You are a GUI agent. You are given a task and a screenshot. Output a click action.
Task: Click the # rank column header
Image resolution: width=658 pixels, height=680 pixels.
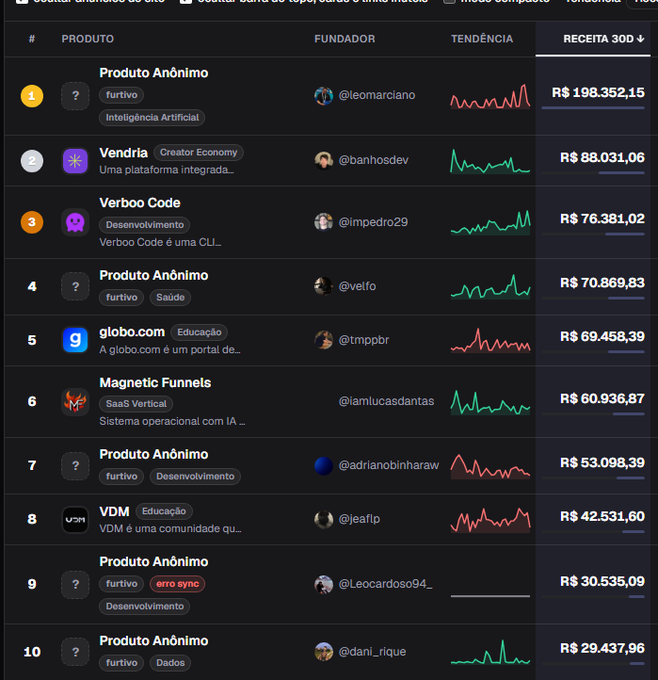(x=32, y=39)
